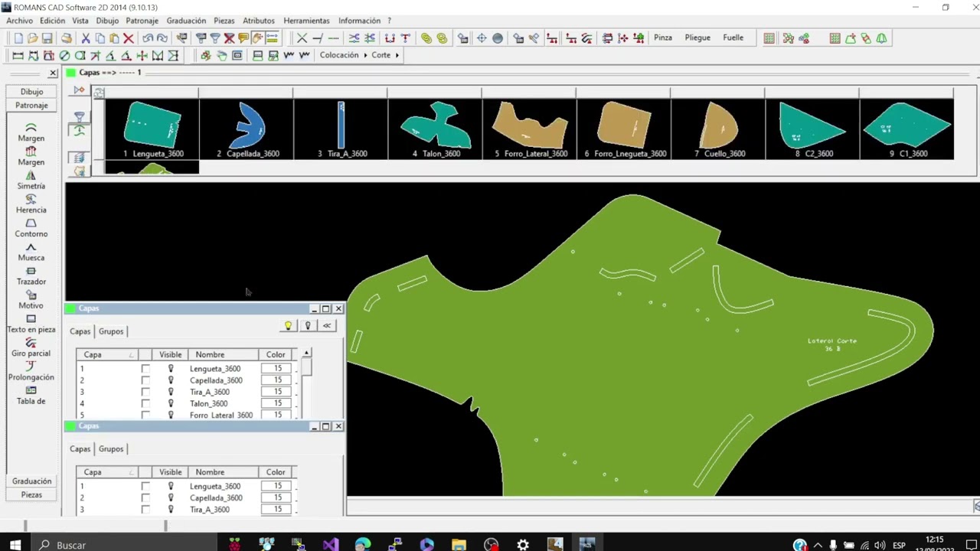
Task: Open the Atributos menu
Action: [x=259, y=21]
